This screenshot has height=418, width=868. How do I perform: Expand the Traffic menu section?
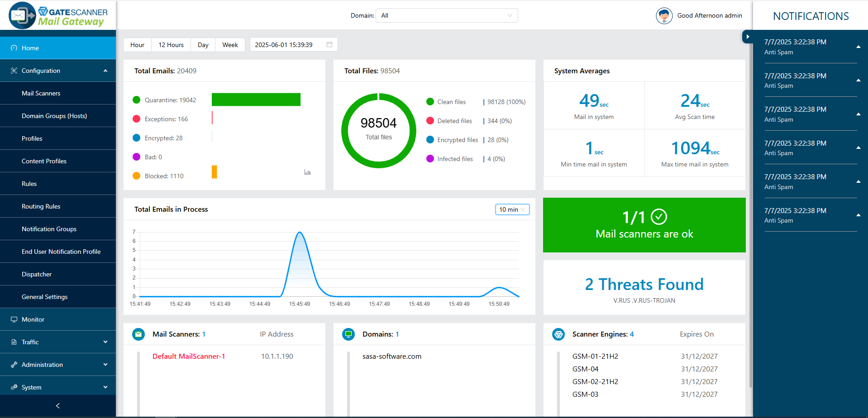(58, 342)
